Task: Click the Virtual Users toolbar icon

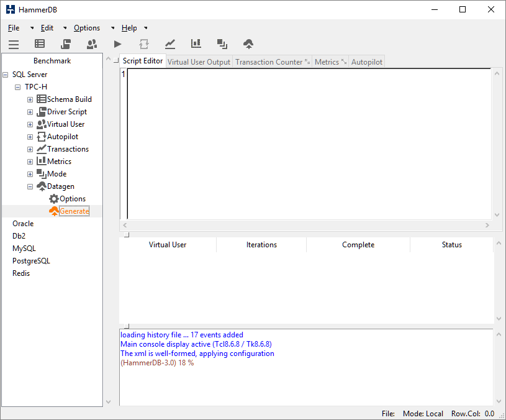Action: [92, 44]
